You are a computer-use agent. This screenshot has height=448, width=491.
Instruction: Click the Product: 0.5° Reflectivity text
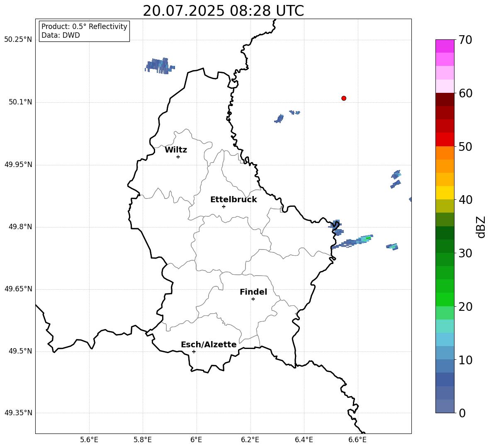84,27
